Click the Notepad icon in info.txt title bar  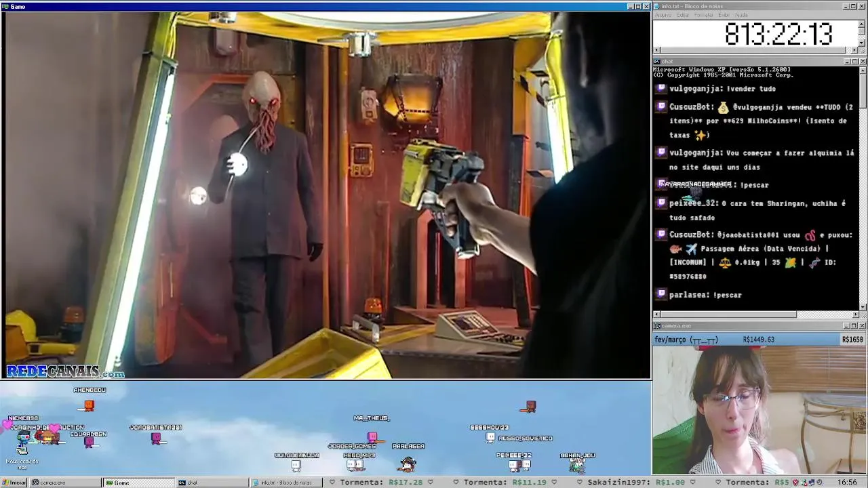[x=656, y=6]
